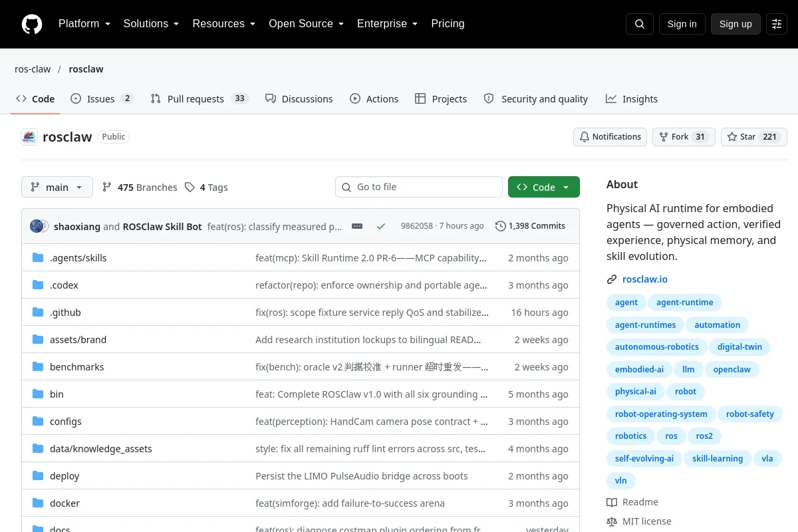Viewport: 798px width, 532px height.
Task: Click the configs folder icon
Action: 38,422
